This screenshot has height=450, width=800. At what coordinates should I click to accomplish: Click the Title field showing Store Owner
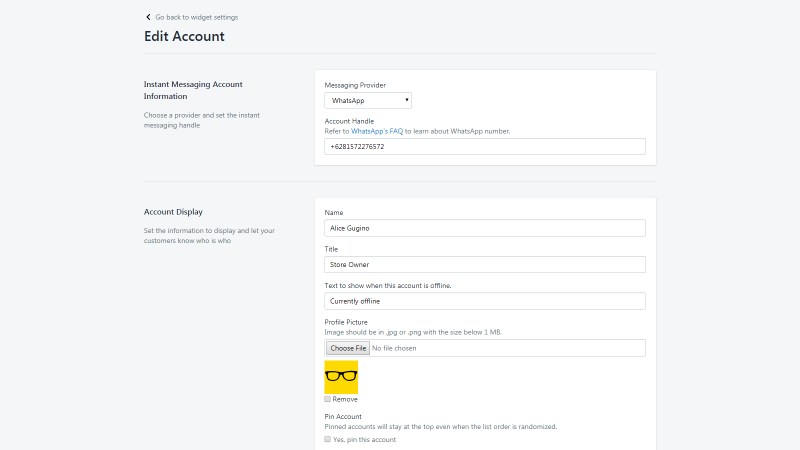(x=485, y=264)
